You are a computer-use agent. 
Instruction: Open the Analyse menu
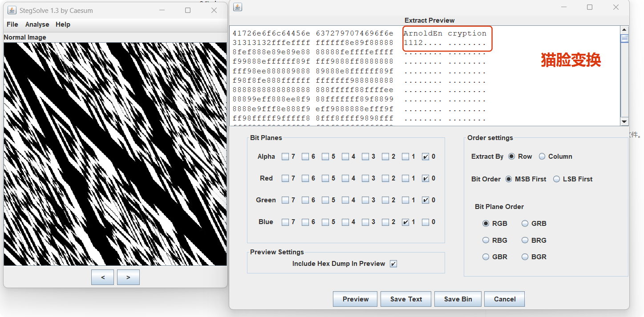click(37, 24)
